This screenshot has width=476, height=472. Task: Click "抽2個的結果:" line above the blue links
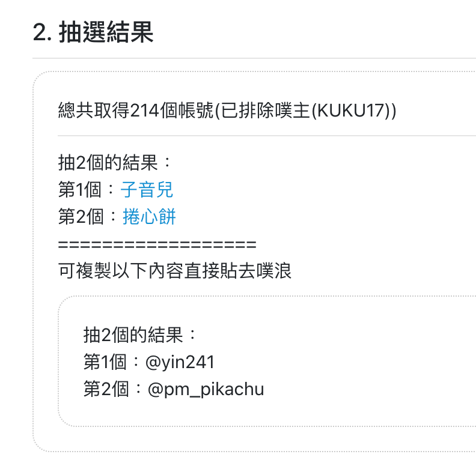coord(115,163)
